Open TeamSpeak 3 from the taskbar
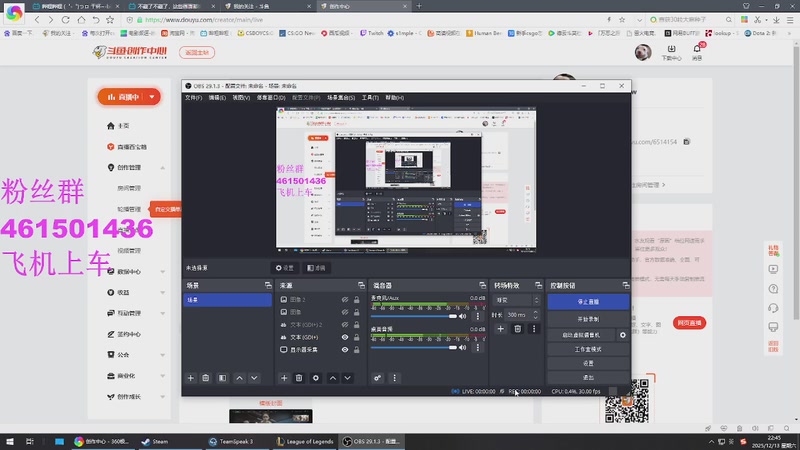 231,442
